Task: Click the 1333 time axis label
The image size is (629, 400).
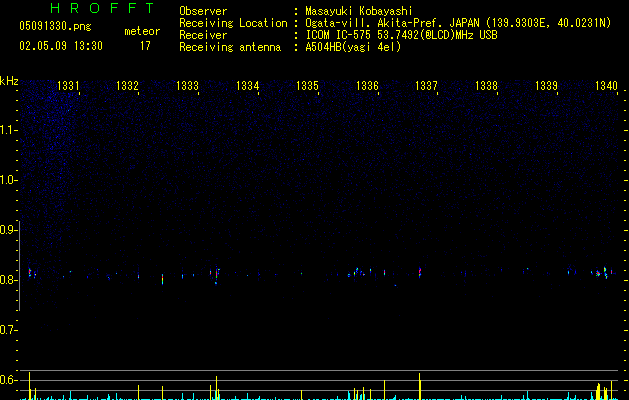Action: coord(187,86)
